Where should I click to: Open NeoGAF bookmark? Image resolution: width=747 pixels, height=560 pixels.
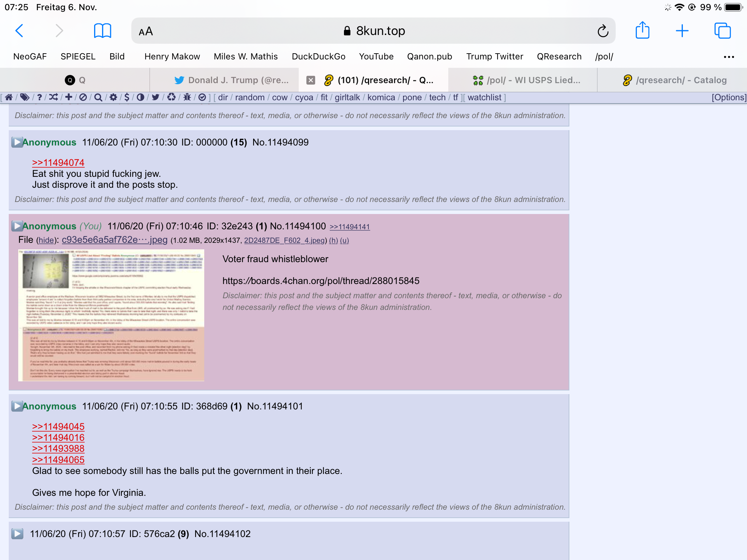click(x=30, y=57)
